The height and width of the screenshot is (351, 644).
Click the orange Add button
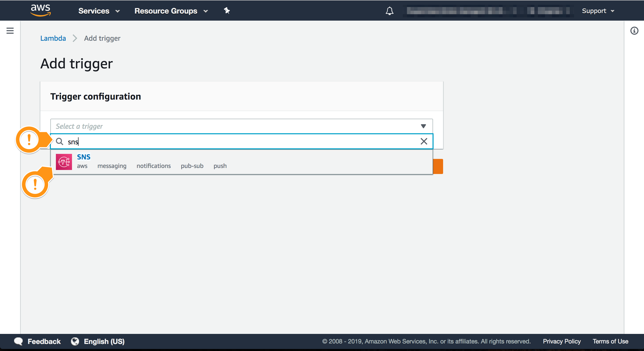(438, 166)
